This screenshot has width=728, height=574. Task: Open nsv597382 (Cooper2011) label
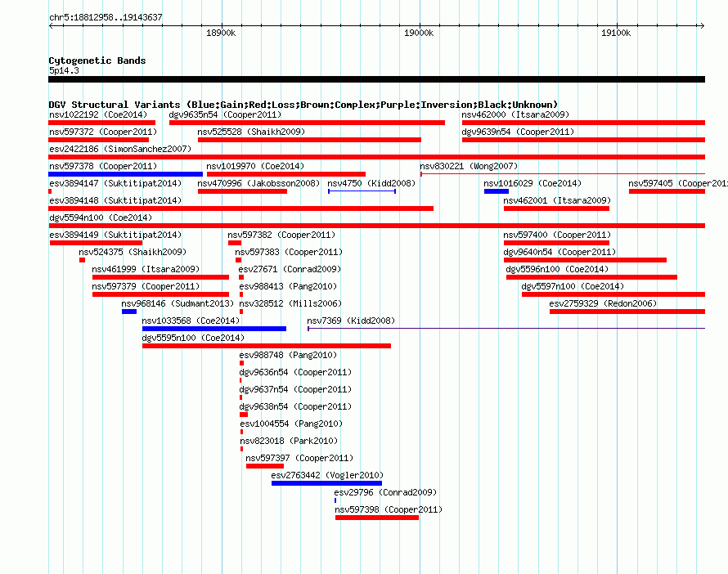tap(281, 235)
